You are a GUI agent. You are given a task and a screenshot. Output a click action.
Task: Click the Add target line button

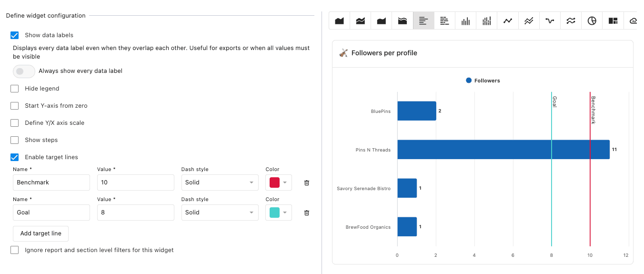[40, 233]
